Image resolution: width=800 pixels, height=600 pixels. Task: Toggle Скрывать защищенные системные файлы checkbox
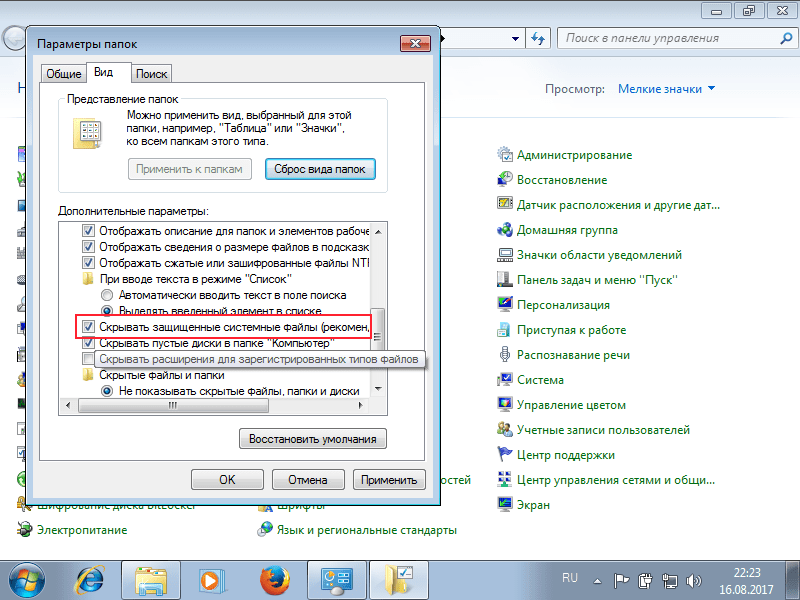tap(89, 327)
